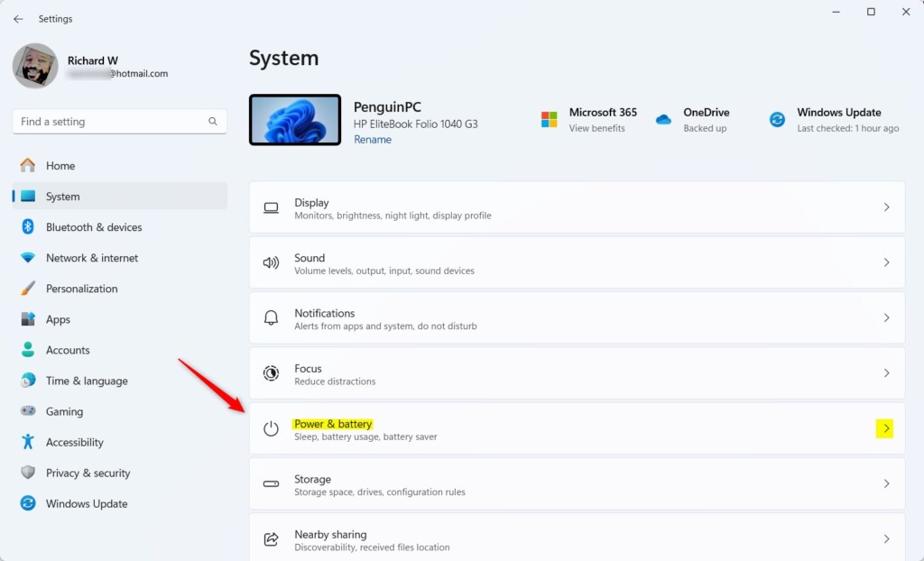Click the Bluetooth icon in sidebar
Screen dimensions: 924x561
click(28, 227)
